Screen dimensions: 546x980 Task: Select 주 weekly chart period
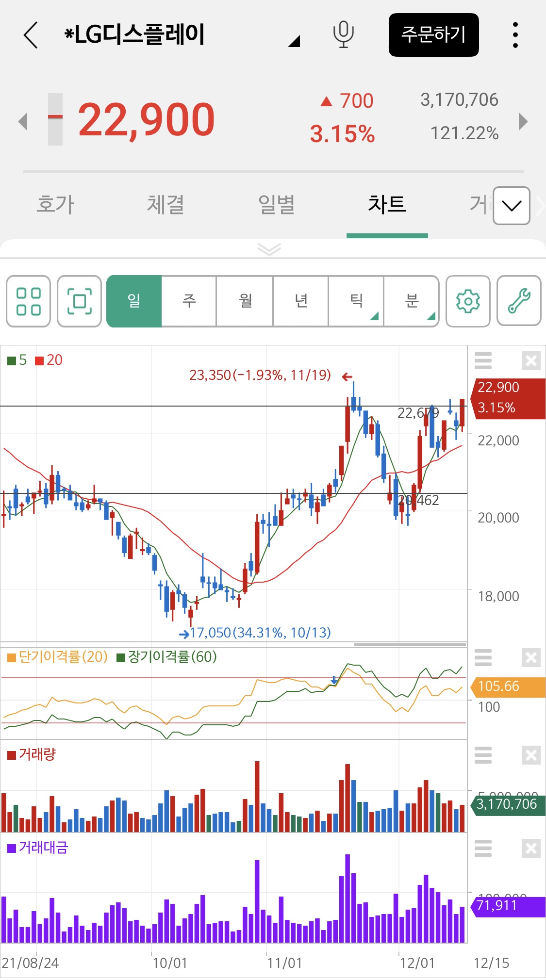(189, 301)
